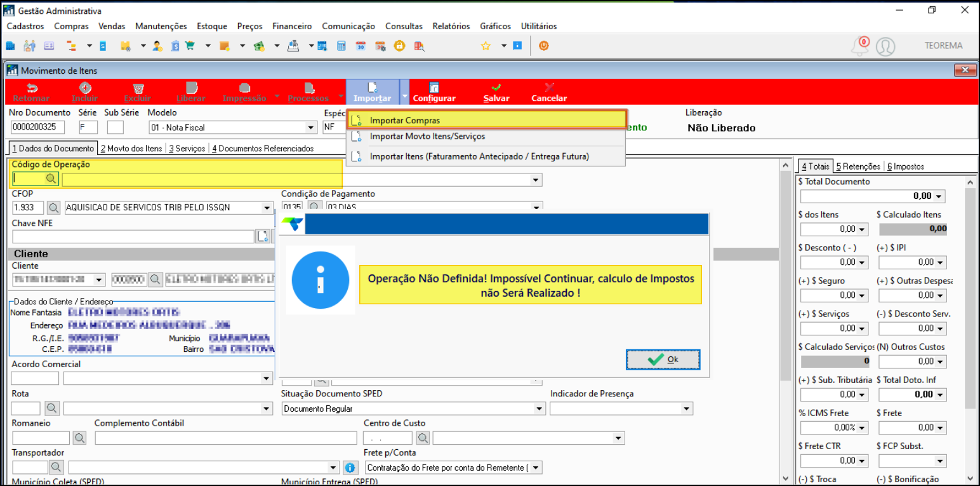Click the Retornar button

(31, 92)
